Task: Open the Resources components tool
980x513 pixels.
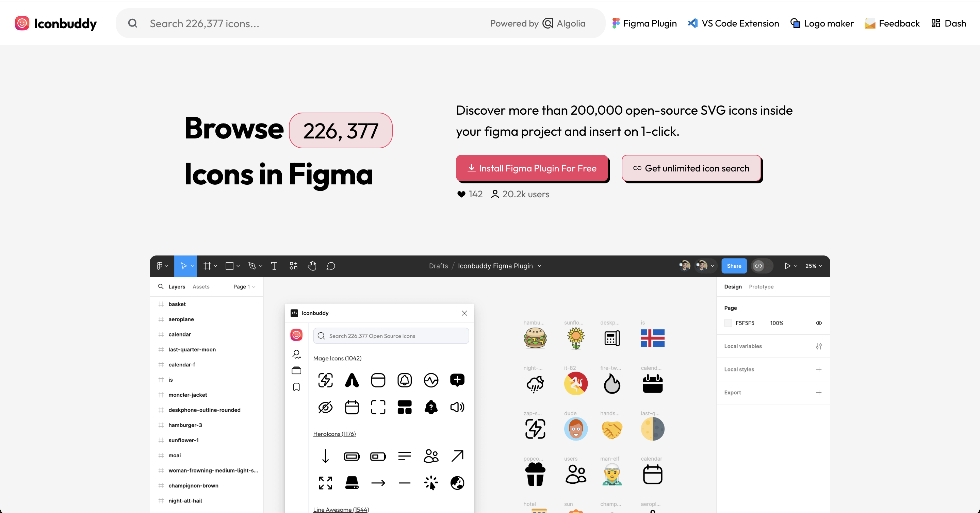Action: coord(293,266)
